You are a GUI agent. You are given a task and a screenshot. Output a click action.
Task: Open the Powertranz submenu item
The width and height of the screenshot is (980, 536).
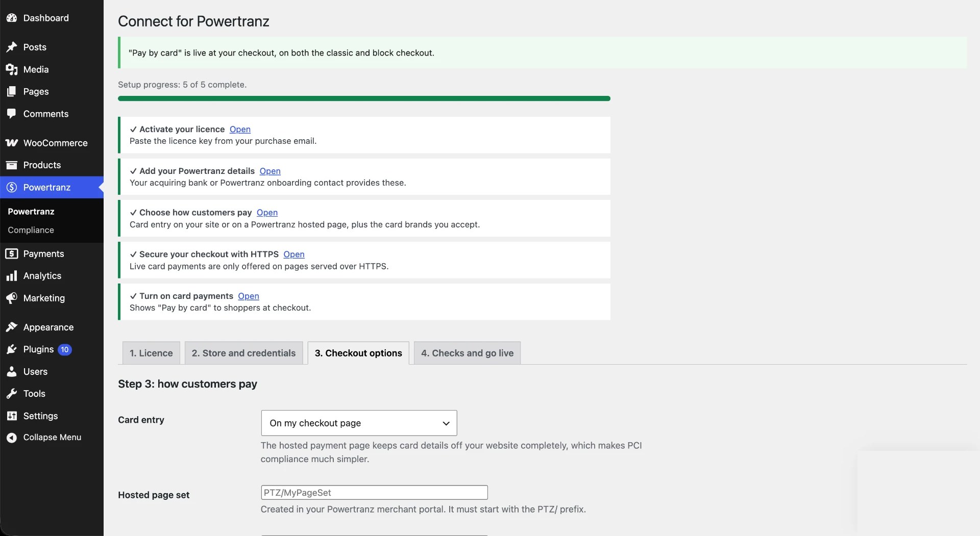click(31, 211)
